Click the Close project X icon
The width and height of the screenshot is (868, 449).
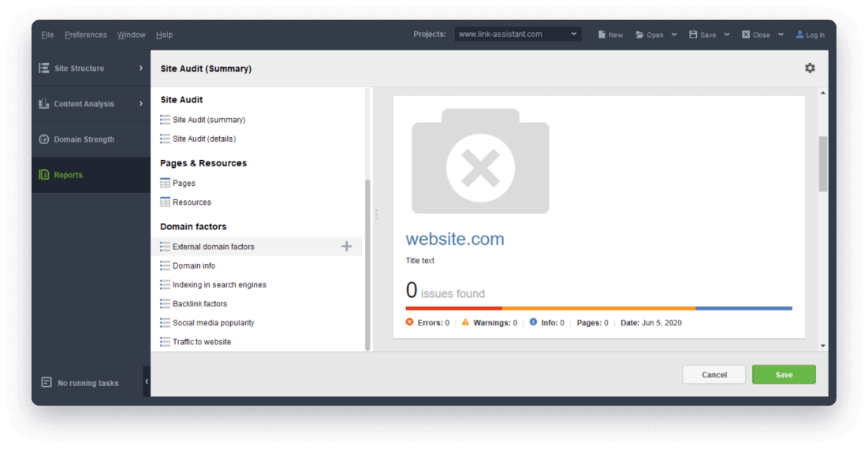click(746, 35)
